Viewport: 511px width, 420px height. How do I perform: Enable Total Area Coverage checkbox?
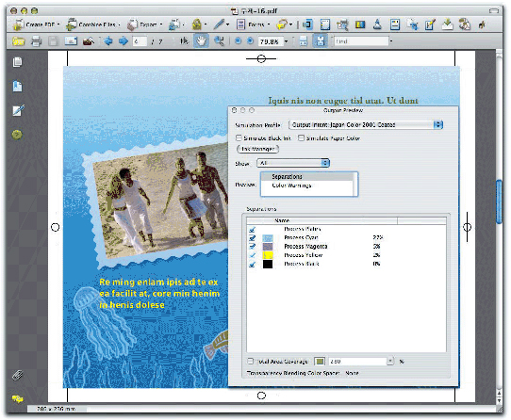(250, 361)
